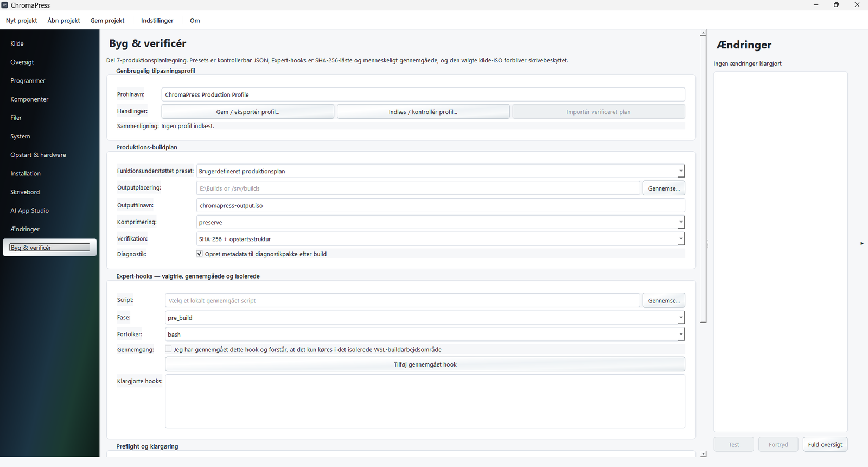Click the Outputplacering path field
868x467 pixels.
point(418,188)
